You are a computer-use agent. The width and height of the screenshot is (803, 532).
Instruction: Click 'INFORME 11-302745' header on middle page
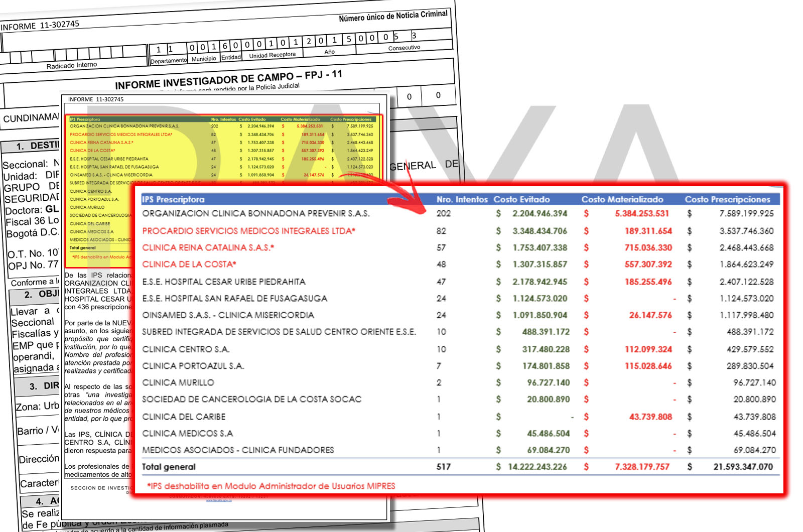[x=96, y=99]
